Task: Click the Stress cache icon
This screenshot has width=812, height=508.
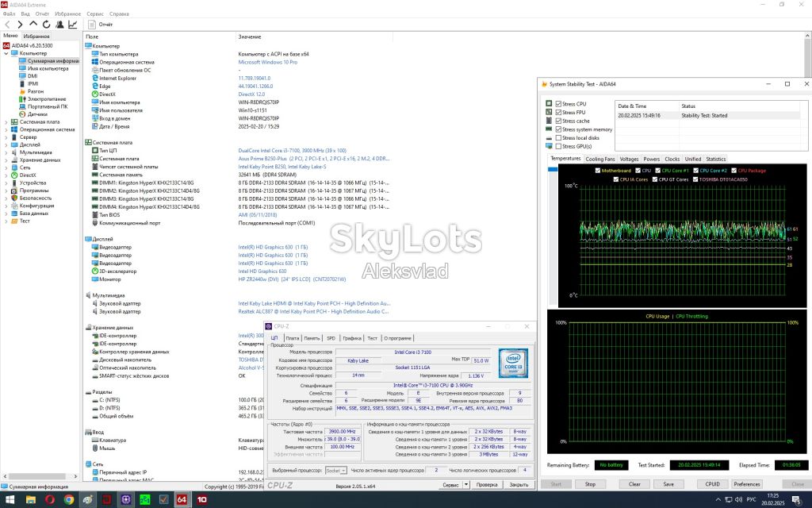Action: (549, 121)
